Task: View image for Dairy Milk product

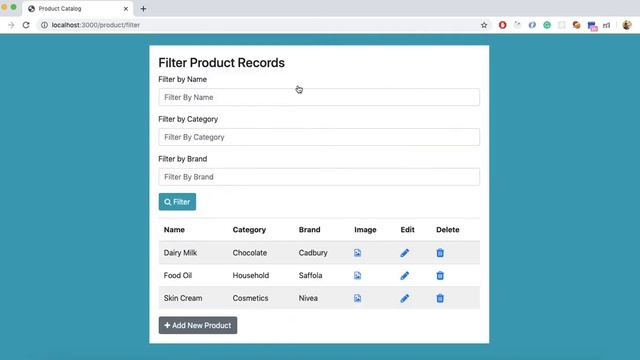Action: point(358,253)
